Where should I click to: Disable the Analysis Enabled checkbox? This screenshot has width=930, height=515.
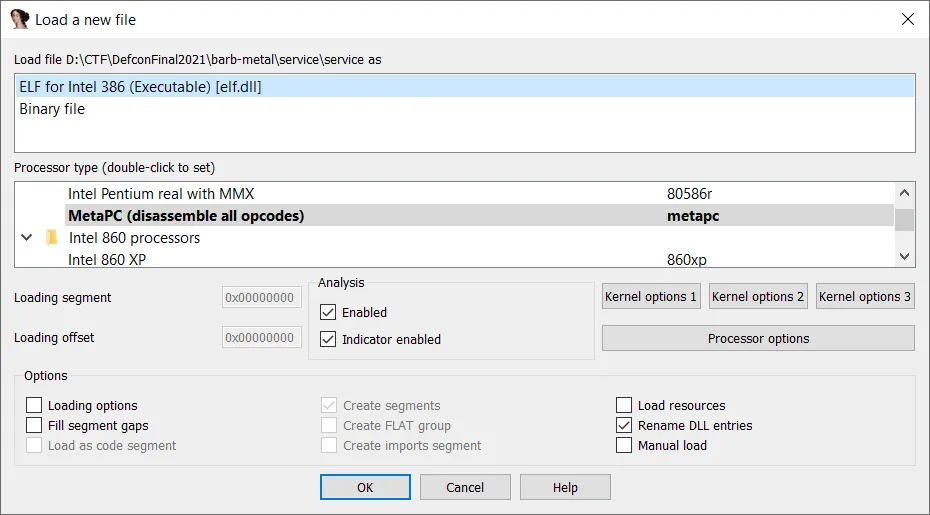click(x=328, y=313)
